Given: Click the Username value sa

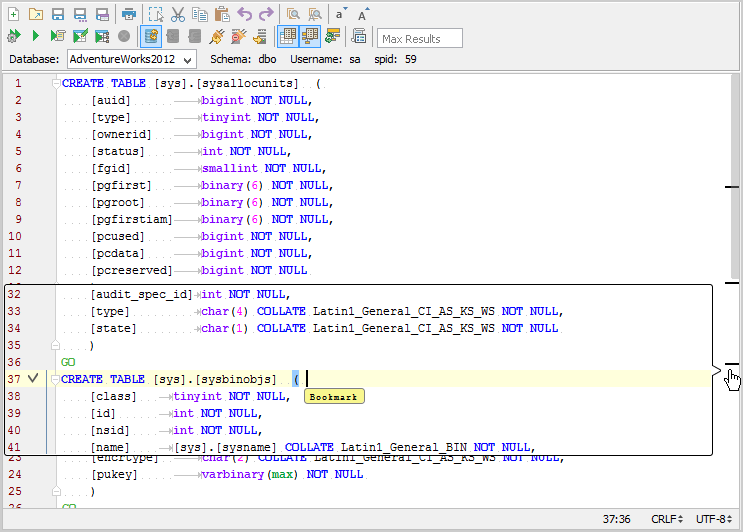Looking at the screenshot, I should pos(354,59).
